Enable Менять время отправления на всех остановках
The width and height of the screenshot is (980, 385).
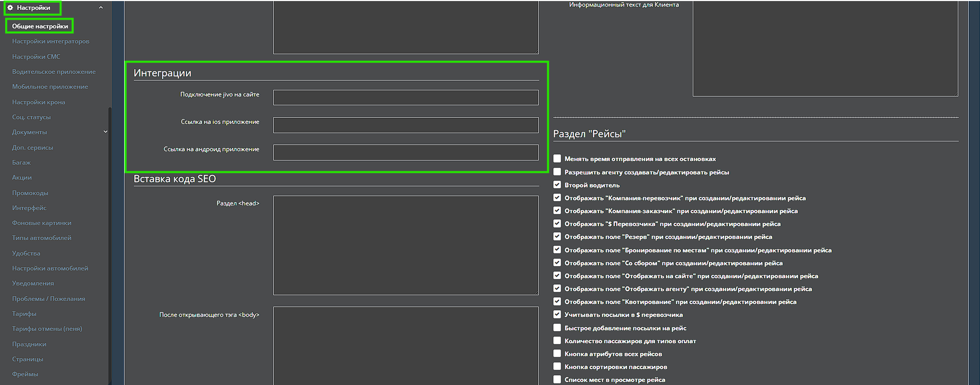tap(557, 159)
